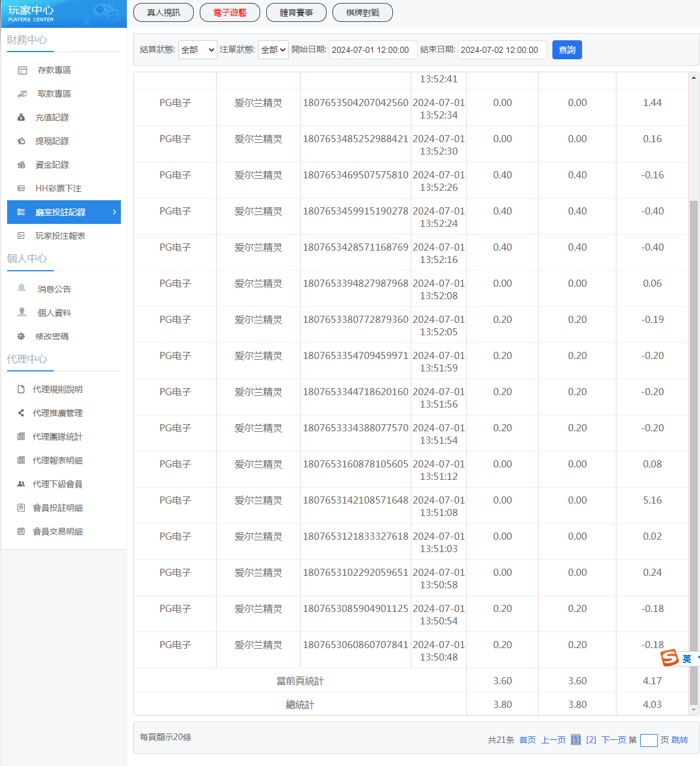
Task: Click the Sogou input method S icon
Action: click(670, 658)
